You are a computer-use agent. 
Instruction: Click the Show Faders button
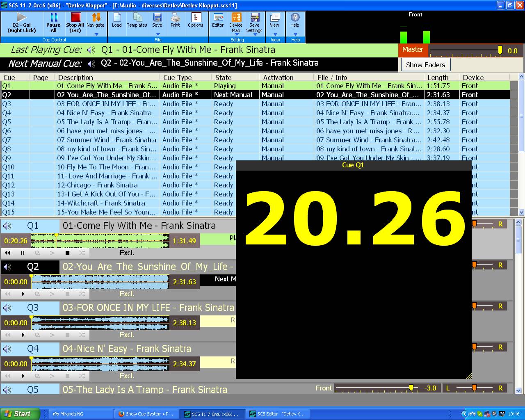coord(425,65)
